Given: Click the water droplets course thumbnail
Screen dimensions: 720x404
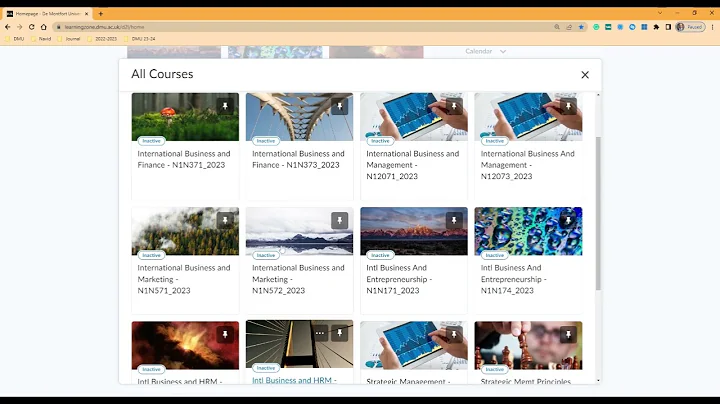Looking at the screenshot, I should tap(528, 231).
